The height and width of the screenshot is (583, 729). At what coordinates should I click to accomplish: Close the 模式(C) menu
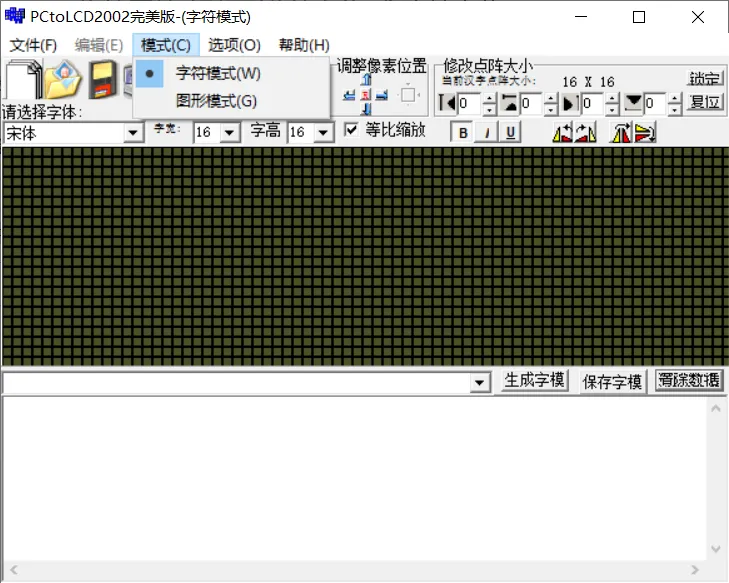coord(166,45)
